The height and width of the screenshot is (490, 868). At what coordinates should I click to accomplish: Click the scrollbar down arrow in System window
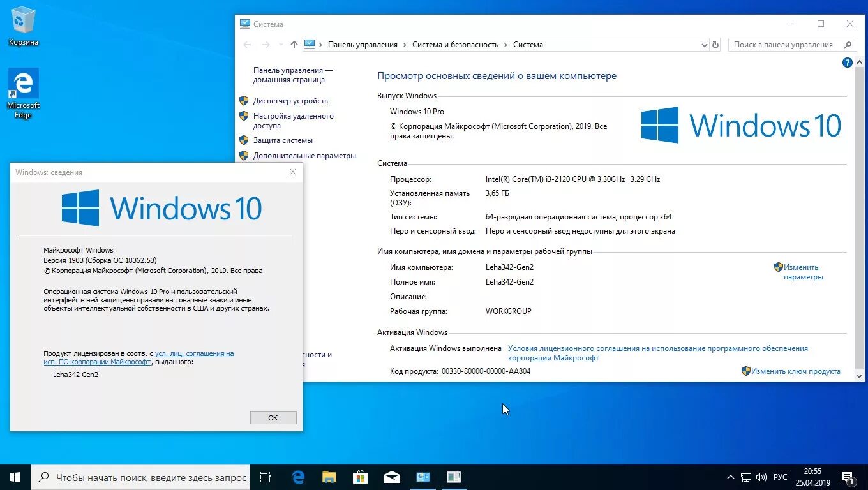[x=860, y=376]
